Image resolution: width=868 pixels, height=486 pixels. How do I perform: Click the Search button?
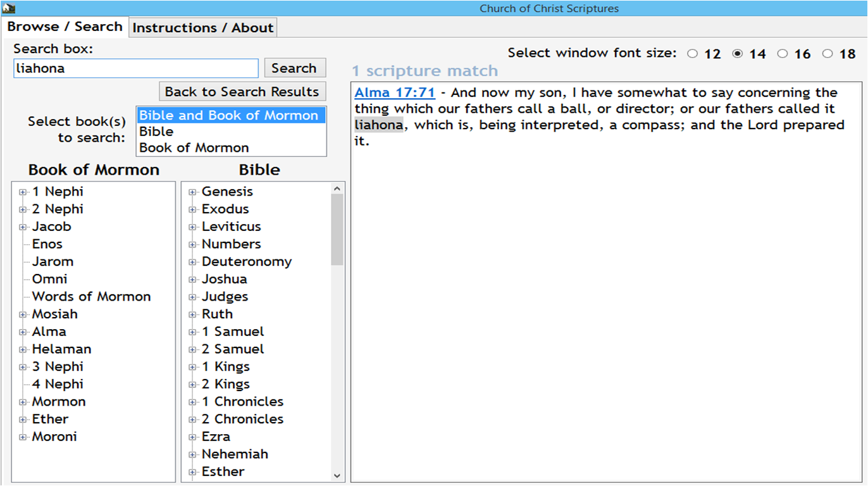pyautogui.click(x=295, y=68)
